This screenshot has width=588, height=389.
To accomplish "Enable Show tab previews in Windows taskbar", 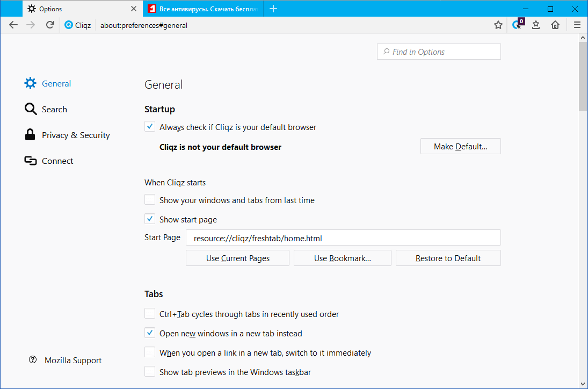I will point(150,372).
